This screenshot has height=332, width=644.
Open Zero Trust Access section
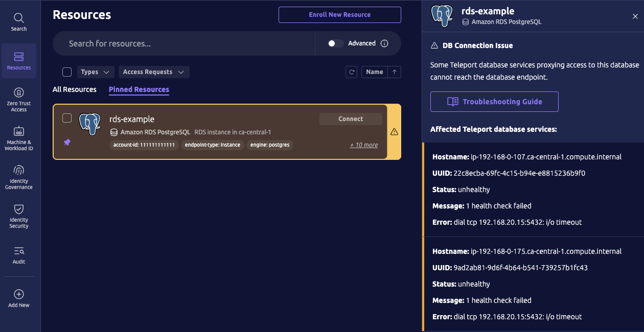[x=19, y=100]
